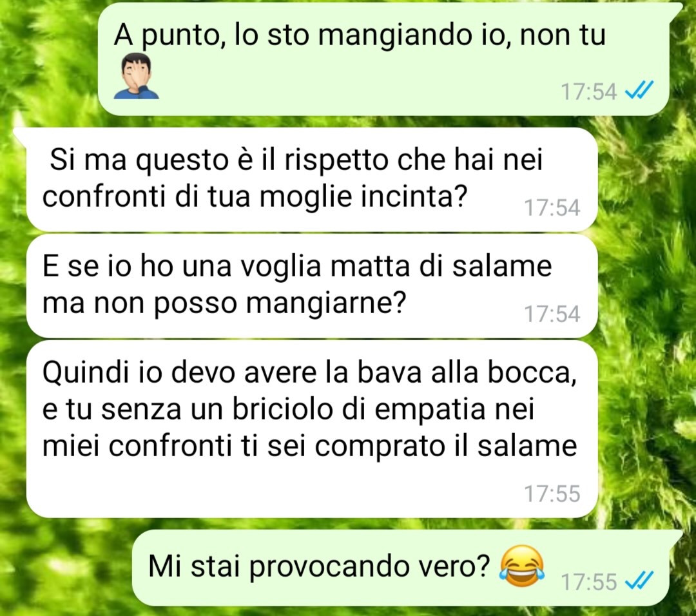The height and width of the screenshot is (616, 696).
Task: Click the word 'rispetto' in received message
Action: [336, 161]
